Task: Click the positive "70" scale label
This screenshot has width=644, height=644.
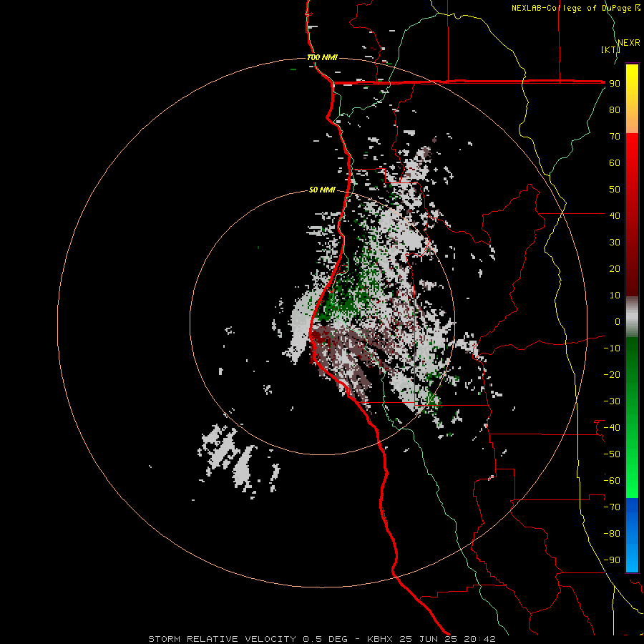Action: 615,137
